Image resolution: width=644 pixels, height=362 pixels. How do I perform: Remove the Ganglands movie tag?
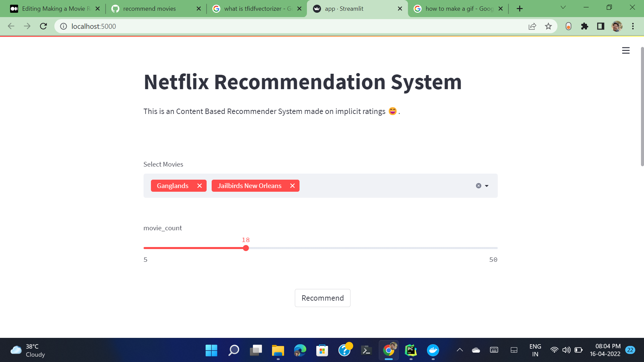(x=200, y=185)
